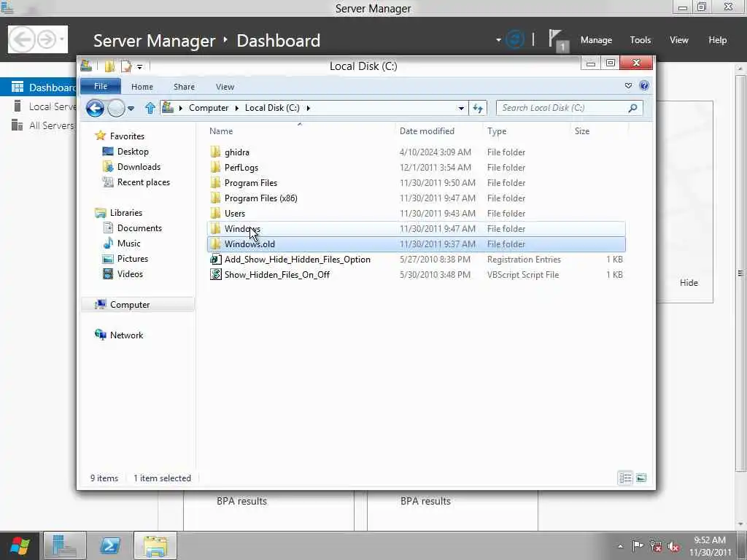
Task: Click the Properties quick access icon
Action: (x=126, y=66)
